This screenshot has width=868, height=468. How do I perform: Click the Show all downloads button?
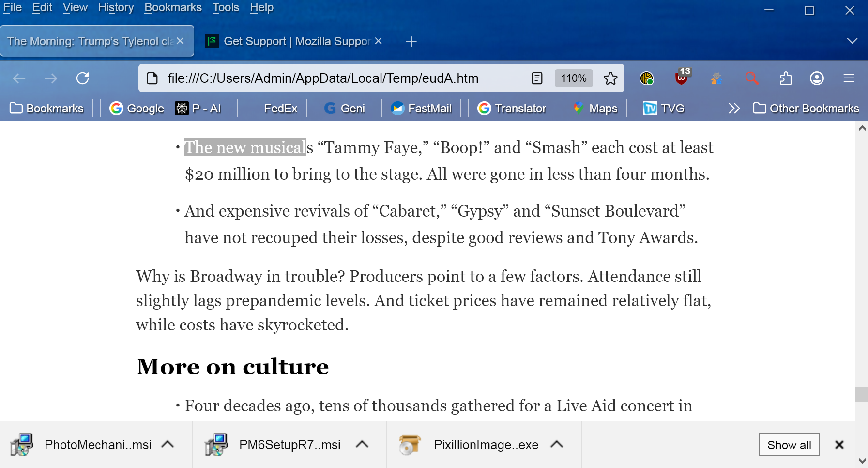coord(789,445)
